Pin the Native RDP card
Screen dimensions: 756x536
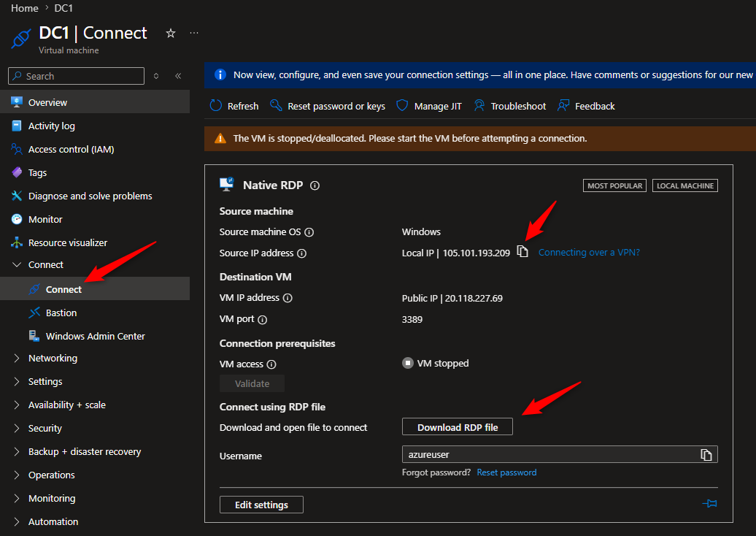coord(710,504)
